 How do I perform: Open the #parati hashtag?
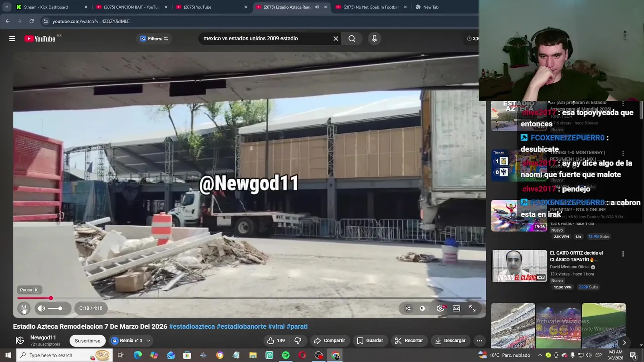tap(297, 326)
